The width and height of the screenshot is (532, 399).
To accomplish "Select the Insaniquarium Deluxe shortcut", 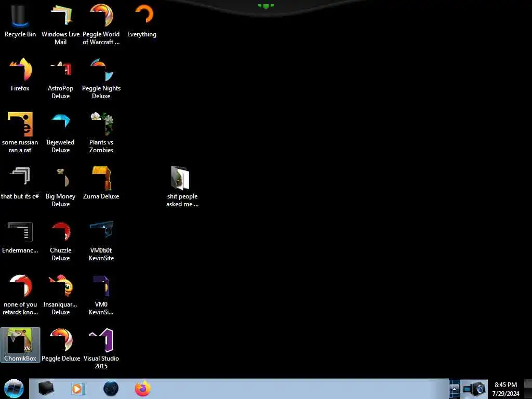I will 60,295.
